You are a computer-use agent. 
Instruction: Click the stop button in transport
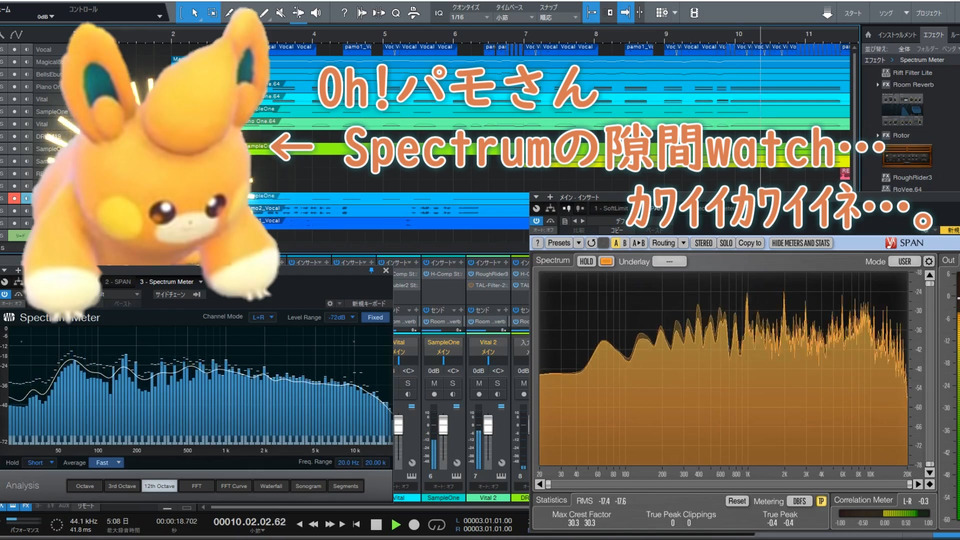(x=377, y=524)
